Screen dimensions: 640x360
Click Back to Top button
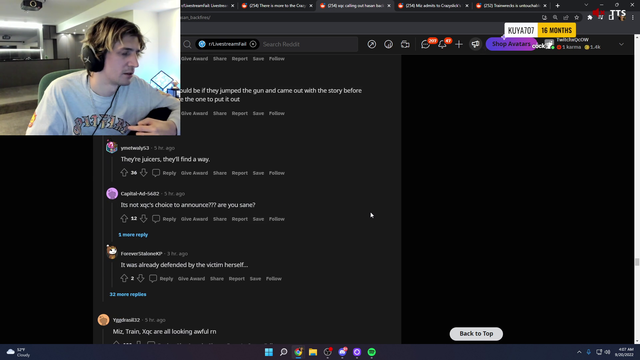[476, 334]
